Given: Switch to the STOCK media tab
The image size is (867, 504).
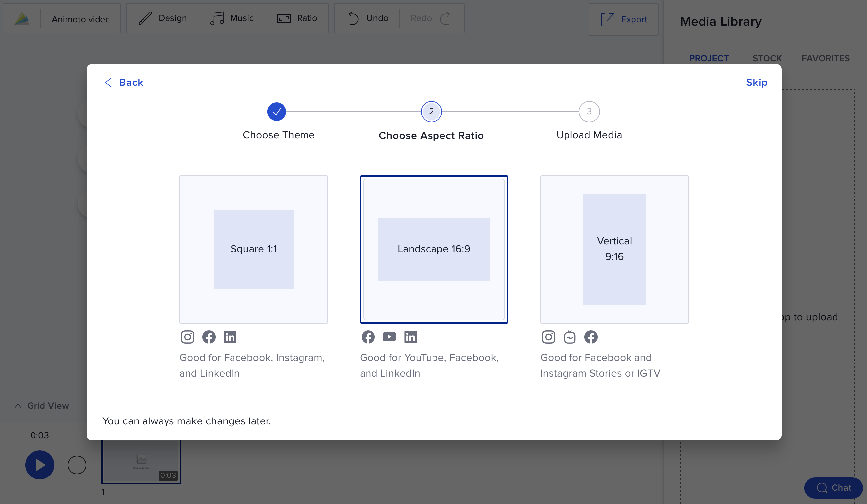Looking at the screenshot, I should [x=767, y=58].
